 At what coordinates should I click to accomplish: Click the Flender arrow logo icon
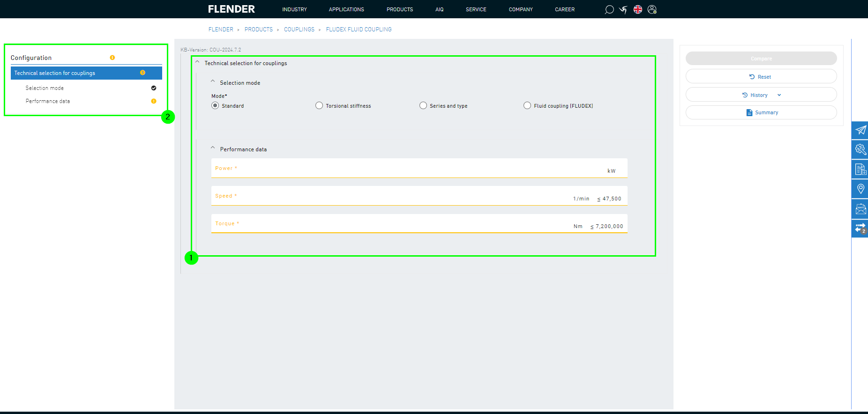pos(623,9)
